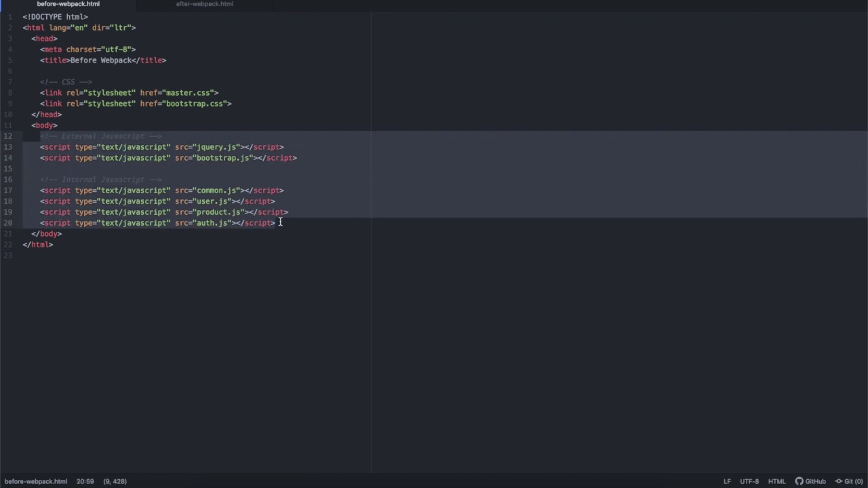Click the DOCTYPE html declaration
The width and height of the screenshot is (868, 488).
pyautogui.click(x=55, y=17)
